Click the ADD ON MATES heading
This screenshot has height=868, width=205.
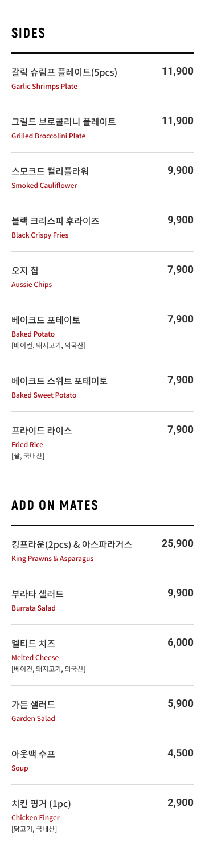click(55, 505)
